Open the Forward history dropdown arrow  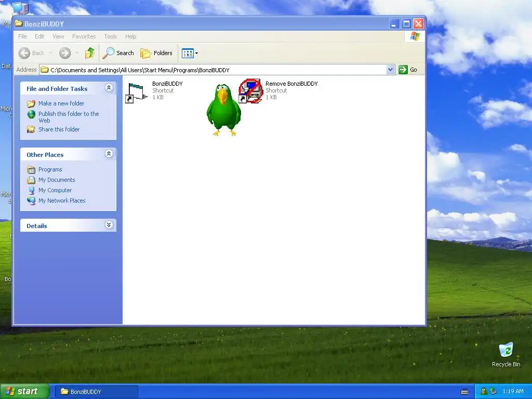pos(77,53)
